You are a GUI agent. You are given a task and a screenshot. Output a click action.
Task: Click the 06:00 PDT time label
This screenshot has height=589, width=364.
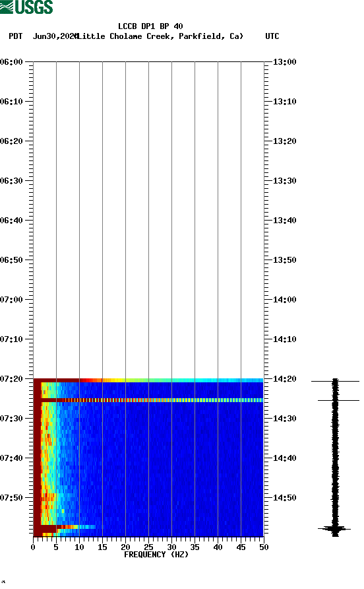[12, 62]
